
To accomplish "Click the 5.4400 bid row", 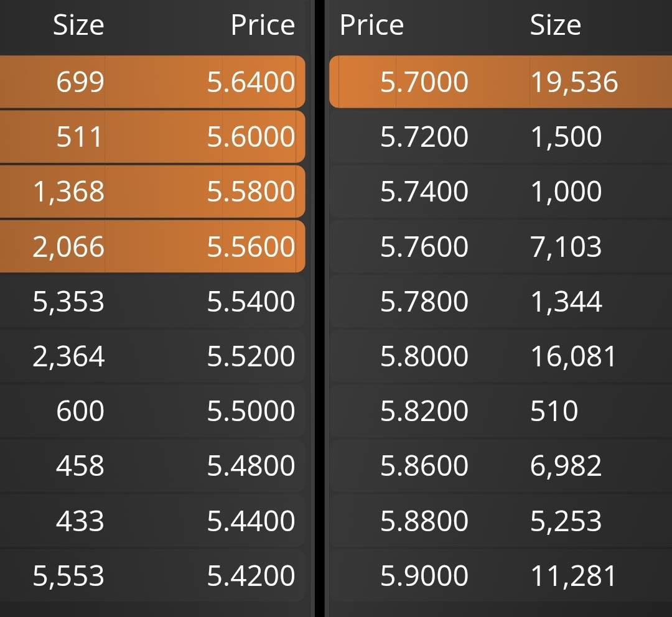I will tap(152, 520).
